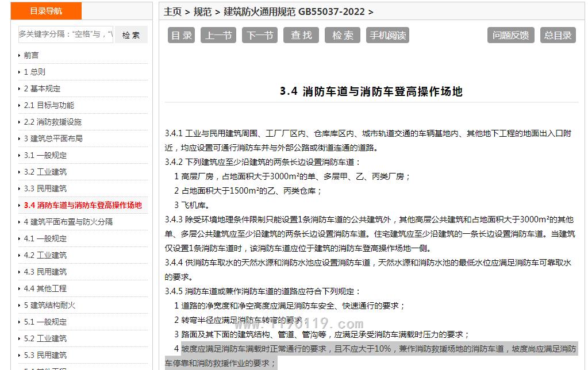The width and height of the screenshot is (588, 370).
Task: Click clause 3.4.3 除受环境地理条件限制
Action: pyautogui.click(x=370, y=234)
